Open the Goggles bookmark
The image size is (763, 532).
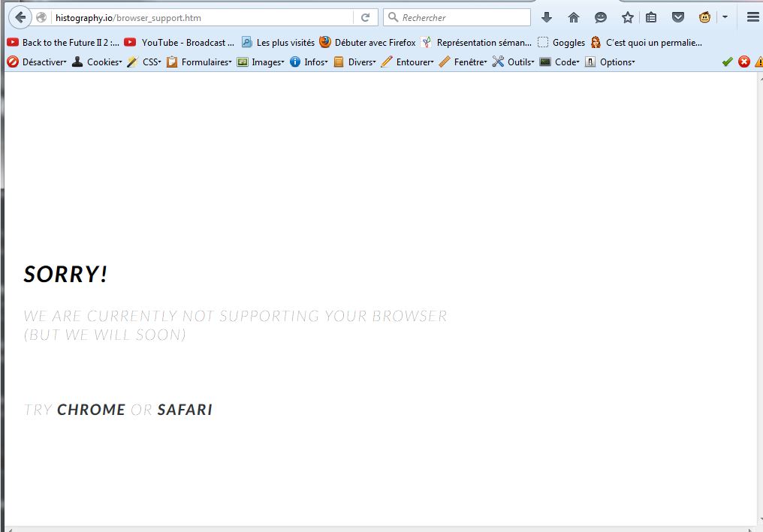click(561, 43)
